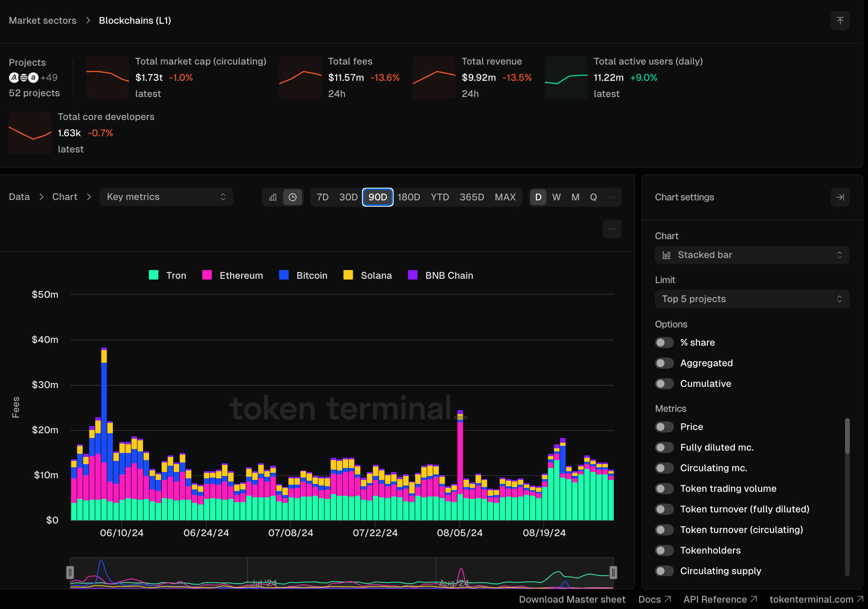
Task: Collapse the Chart settings panel icon
Action: click(x=840, y=197)
